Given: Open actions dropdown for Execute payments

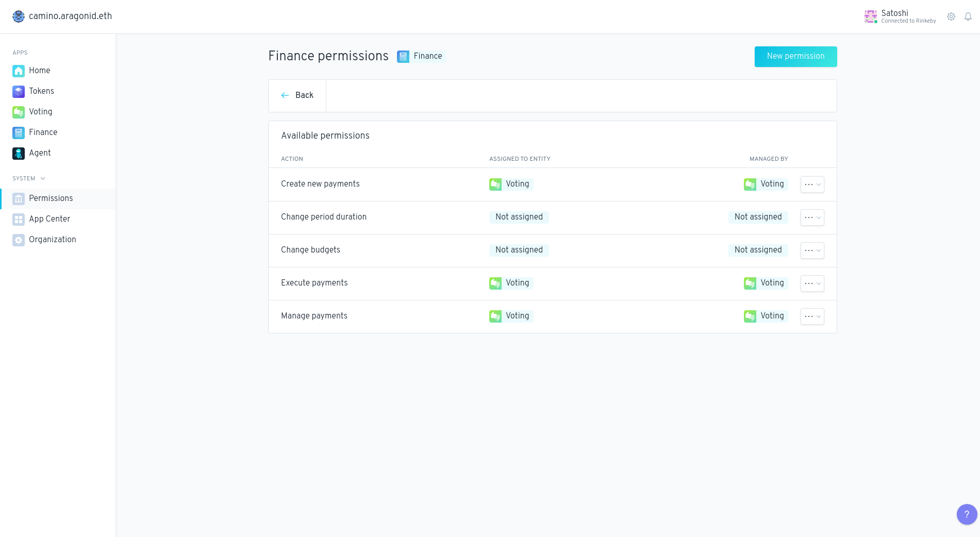Looking at the screenshot, I should coord(812,283).
